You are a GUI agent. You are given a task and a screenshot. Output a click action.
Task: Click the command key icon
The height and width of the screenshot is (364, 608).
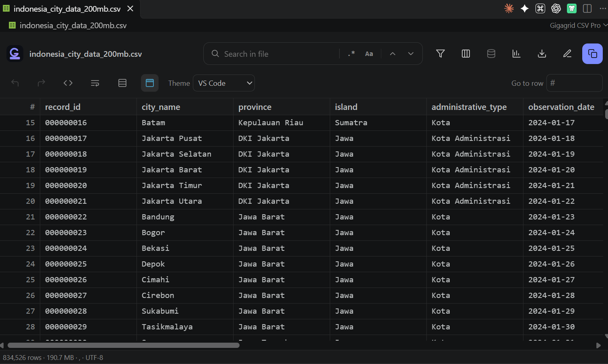point(540,8)
